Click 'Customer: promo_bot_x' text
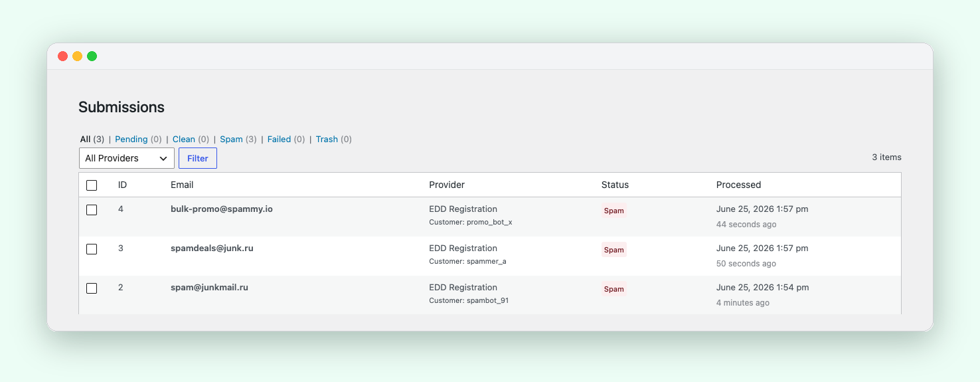Image resolution: width=980 pixels, height=382 pixels. [471, 222]
